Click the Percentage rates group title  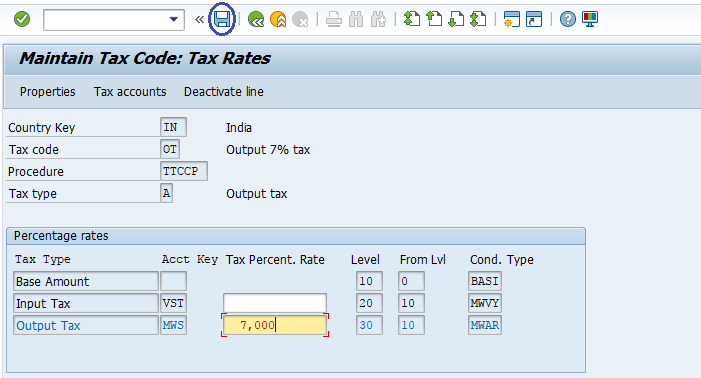[x=61, y=236]
